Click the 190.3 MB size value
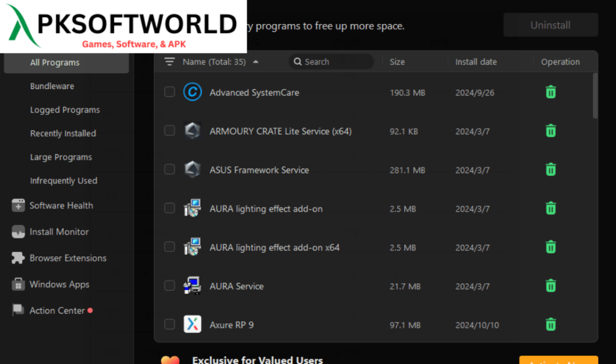This screenshot has height=364, width=616. coord(407,93)
